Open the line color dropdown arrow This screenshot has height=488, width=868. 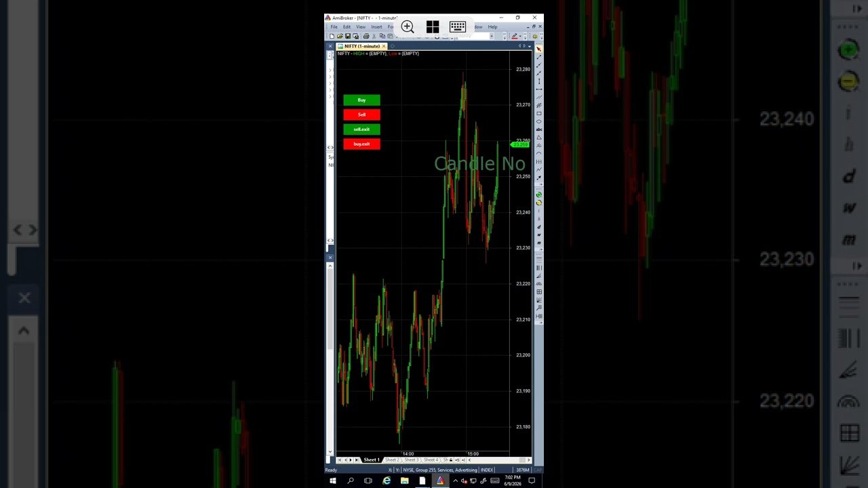520,36
